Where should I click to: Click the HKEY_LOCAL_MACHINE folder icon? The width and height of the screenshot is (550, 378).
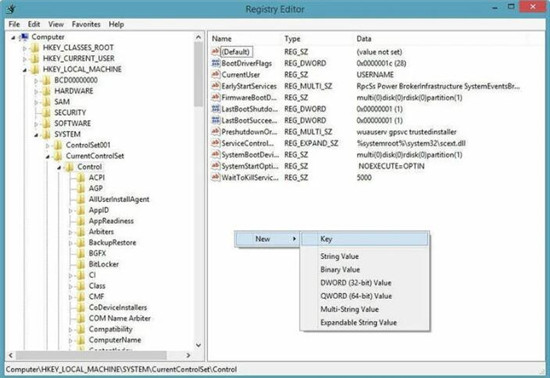coord(35,69)
